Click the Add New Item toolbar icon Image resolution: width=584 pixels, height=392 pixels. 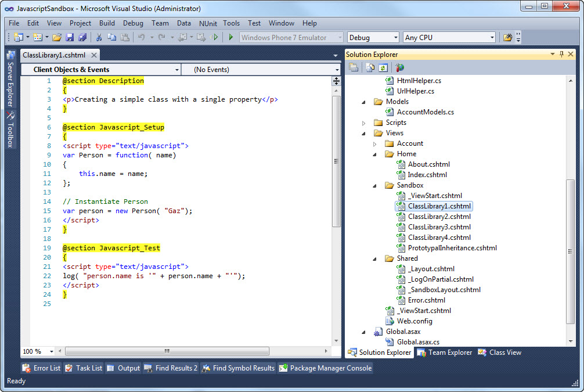pyautogui.click(x=38, y=37)
